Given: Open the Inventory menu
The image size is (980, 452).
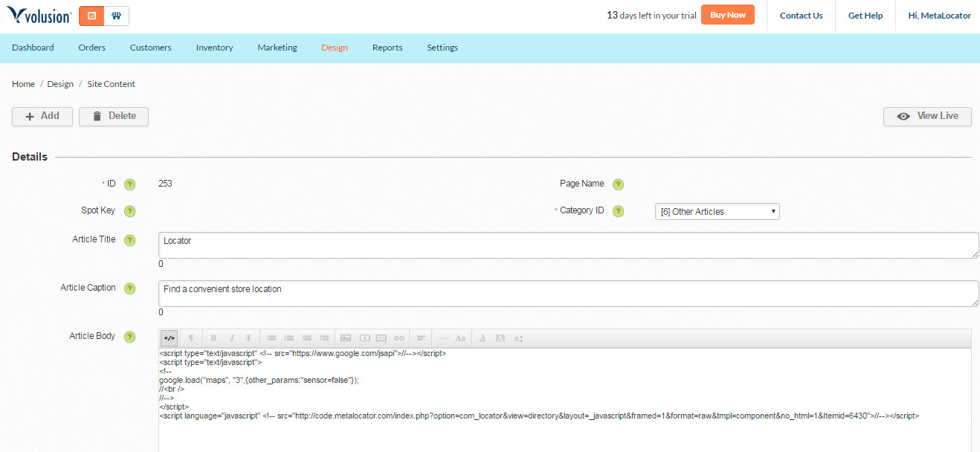Looking at the screenshot, I should pyautogui.click(x=214, y=48).
